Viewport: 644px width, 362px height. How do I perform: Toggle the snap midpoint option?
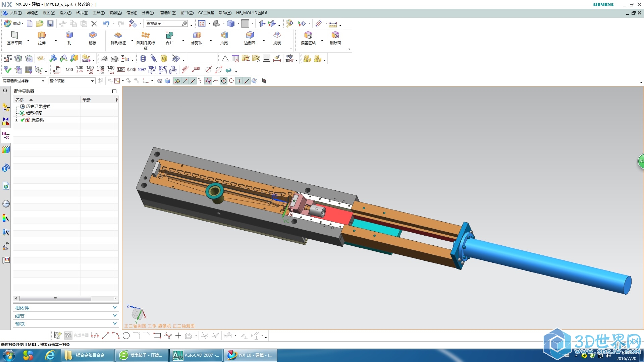tap(193, 81)
